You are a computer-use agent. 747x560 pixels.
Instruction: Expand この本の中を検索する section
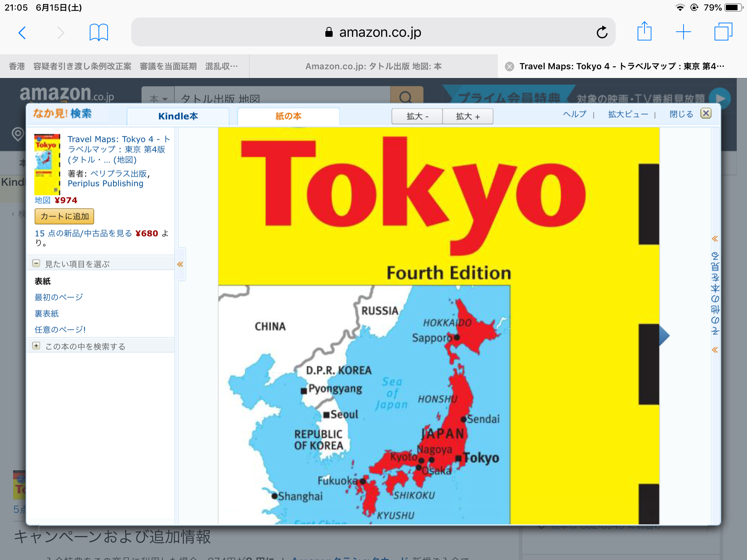(x=36, y=346)
